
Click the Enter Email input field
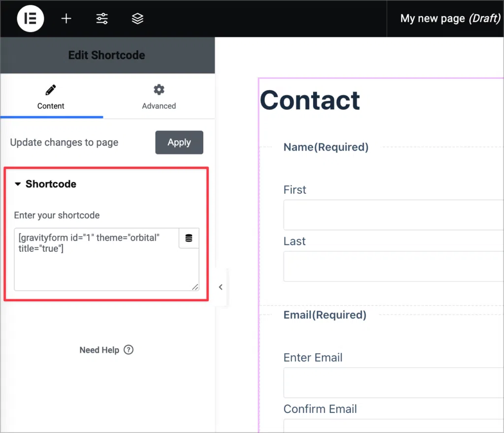(393, 383)
